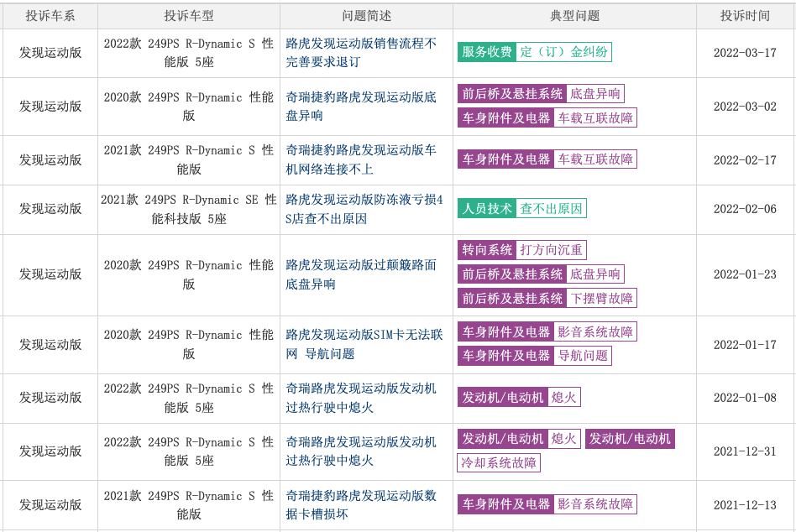Click 发动机/电动机 tag in the 2022-01-08 row
The height and width of the screenshot is (532, 796).
pyautogui.click(x=503, y=397)
